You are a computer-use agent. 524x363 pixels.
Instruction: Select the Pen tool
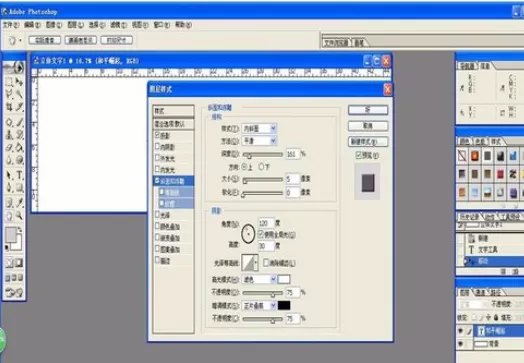coord(9,188)
